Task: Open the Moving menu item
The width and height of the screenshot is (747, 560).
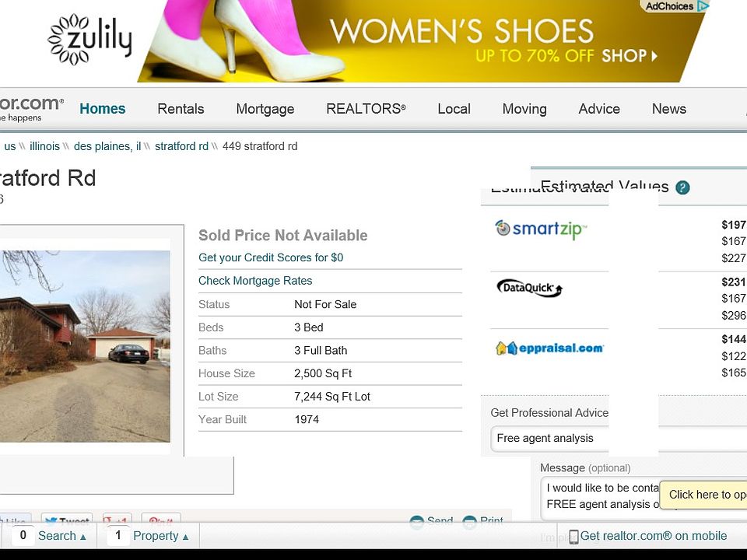Action: (524, 109)
